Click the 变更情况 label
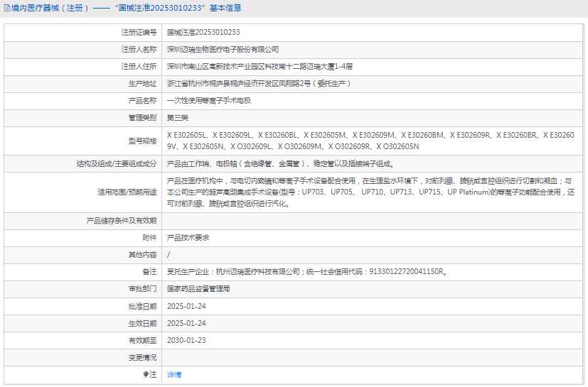 coord(142,357)
